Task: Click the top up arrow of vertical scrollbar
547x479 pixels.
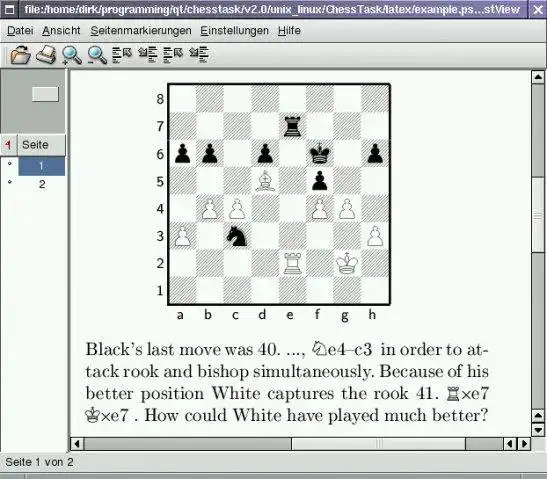Action: pos(538,77)
